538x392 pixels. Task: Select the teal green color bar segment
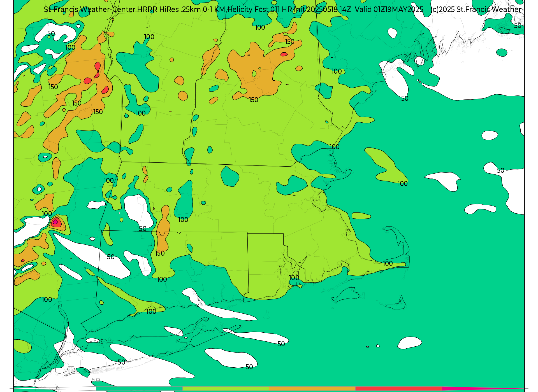[x=139, y=388]
